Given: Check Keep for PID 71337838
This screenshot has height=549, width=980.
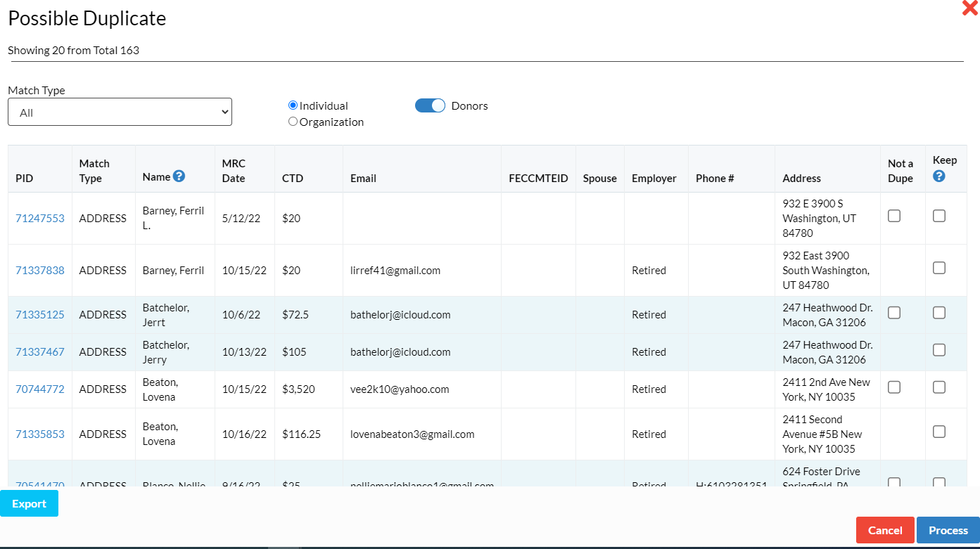Looking at the screenshot, I should click(x=938, y=268).
